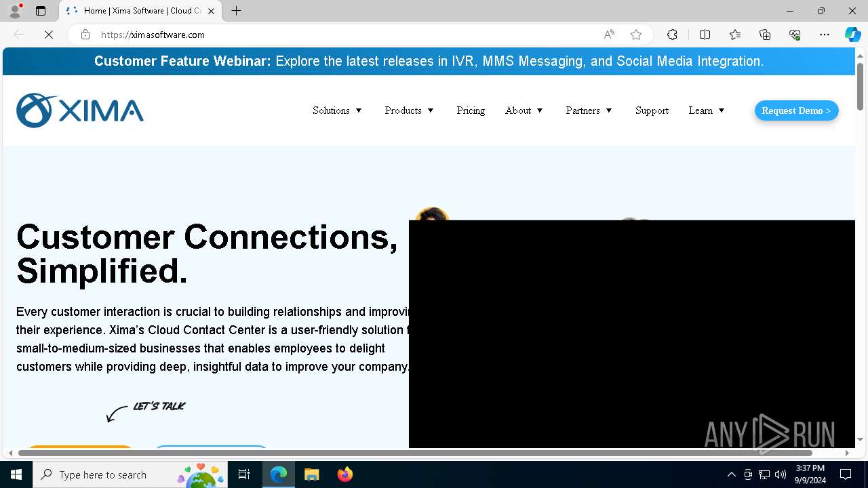
Task: Click the Customer Feature Webinar banner
Action: [429, 61]
